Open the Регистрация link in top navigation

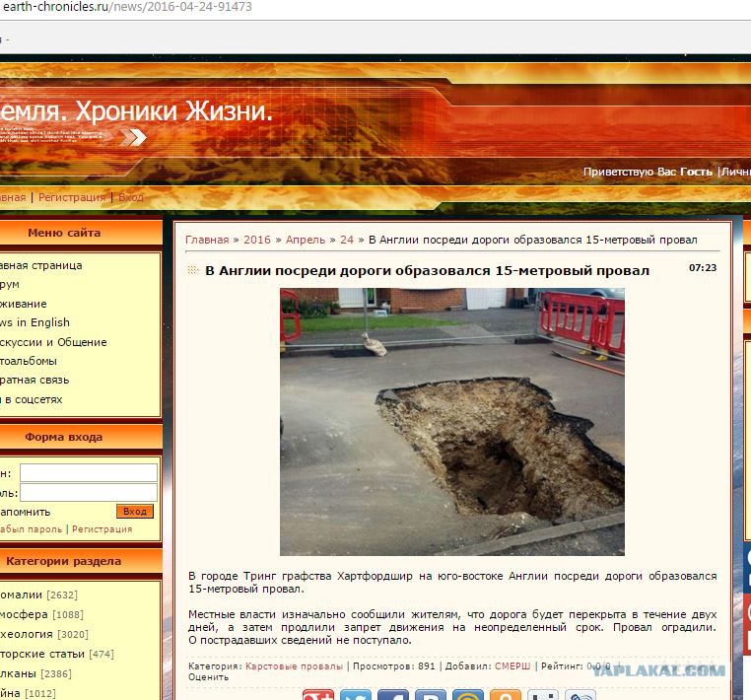72,197
